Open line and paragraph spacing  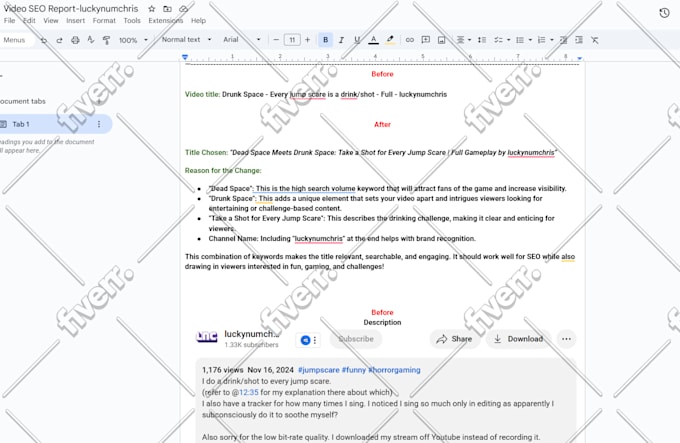click(482, 40)
